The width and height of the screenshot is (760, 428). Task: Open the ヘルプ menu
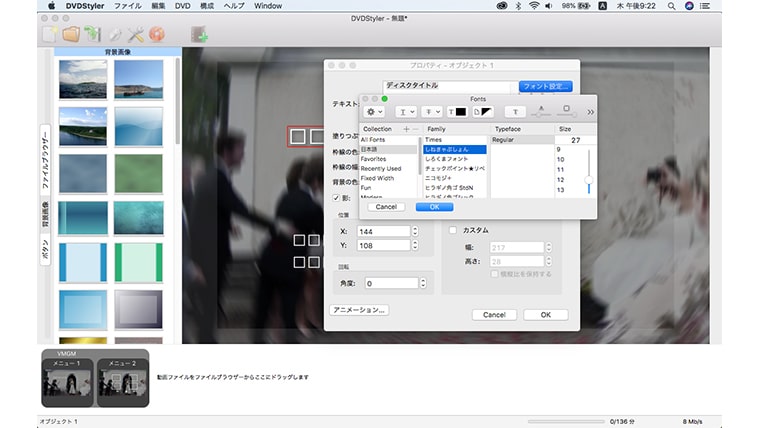[x=234, y=6]
